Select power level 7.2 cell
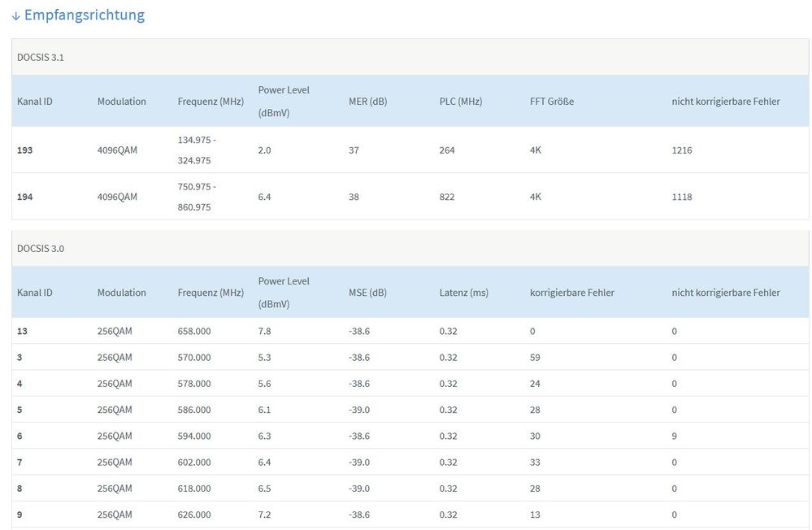The height and width of the screenshot is (530, 812). tap(264, 515)
